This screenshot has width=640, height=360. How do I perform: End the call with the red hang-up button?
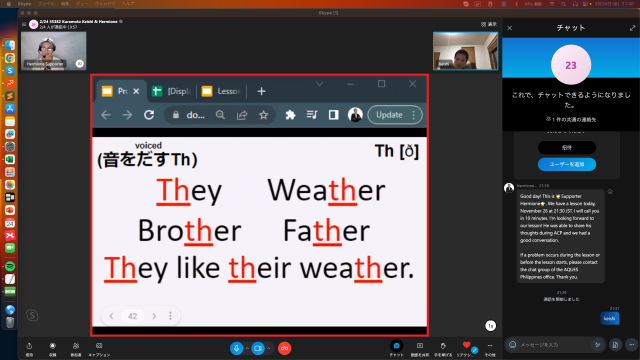(x=284, y=348)
